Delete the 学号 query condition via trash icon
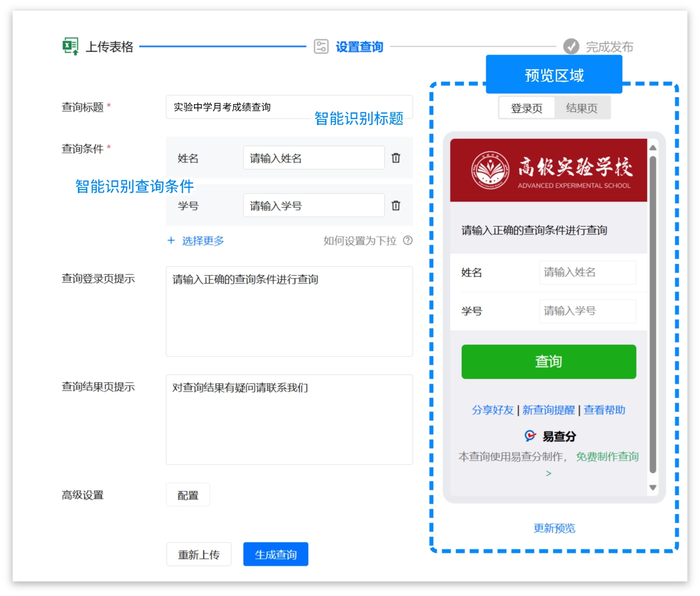This screenshot has height=596, width=700. pos(396,205)
